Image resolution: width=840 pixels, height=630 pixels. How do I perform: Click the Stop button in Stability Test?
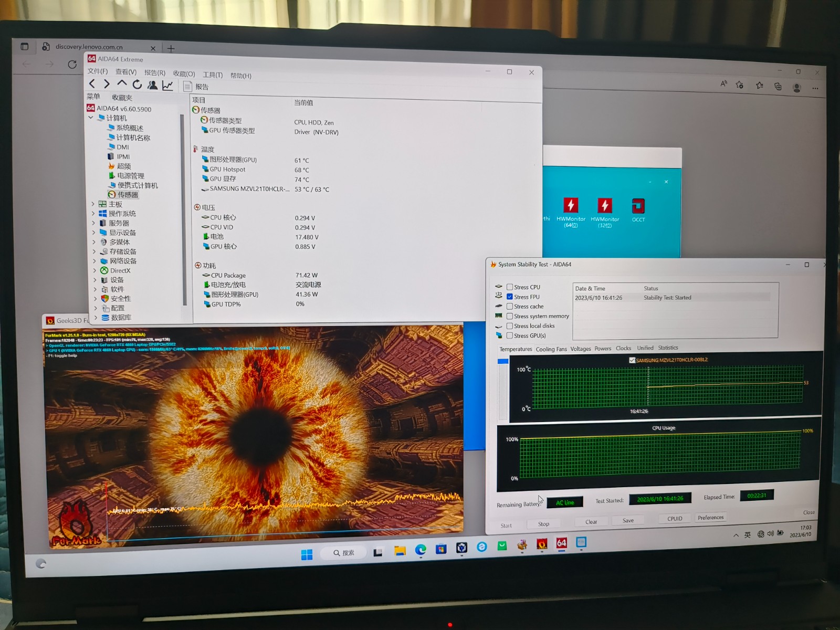[x=543, y=524]
